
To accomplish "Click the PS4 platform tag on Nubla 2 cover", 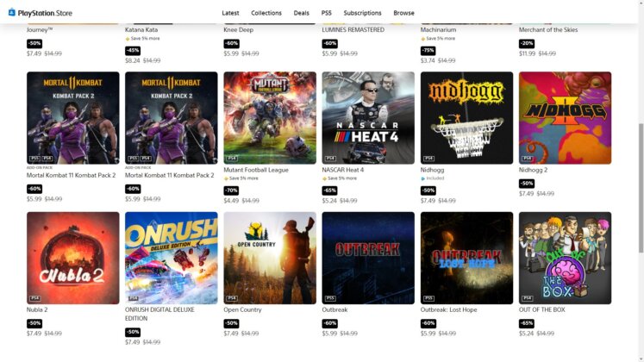I will (x=34, y=298).
